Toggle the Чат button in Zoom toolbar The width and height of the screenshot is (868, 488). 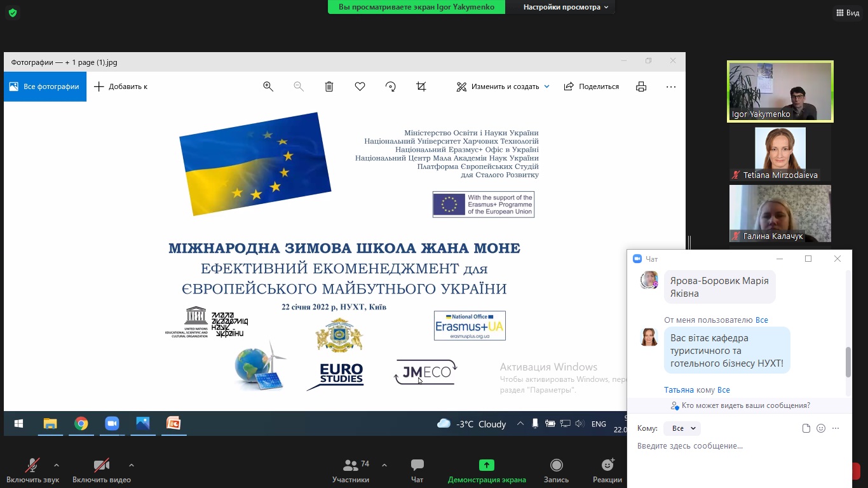(417, 471)
